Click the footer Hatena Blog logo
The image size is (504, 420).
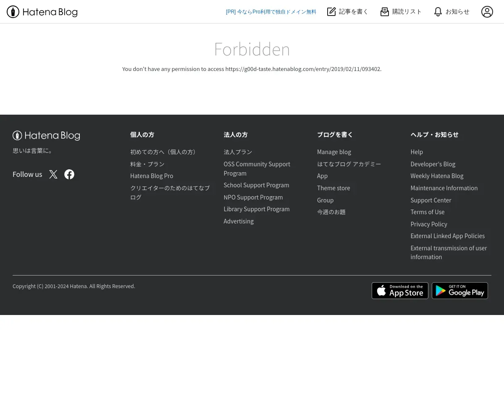(x=46, y=136)
